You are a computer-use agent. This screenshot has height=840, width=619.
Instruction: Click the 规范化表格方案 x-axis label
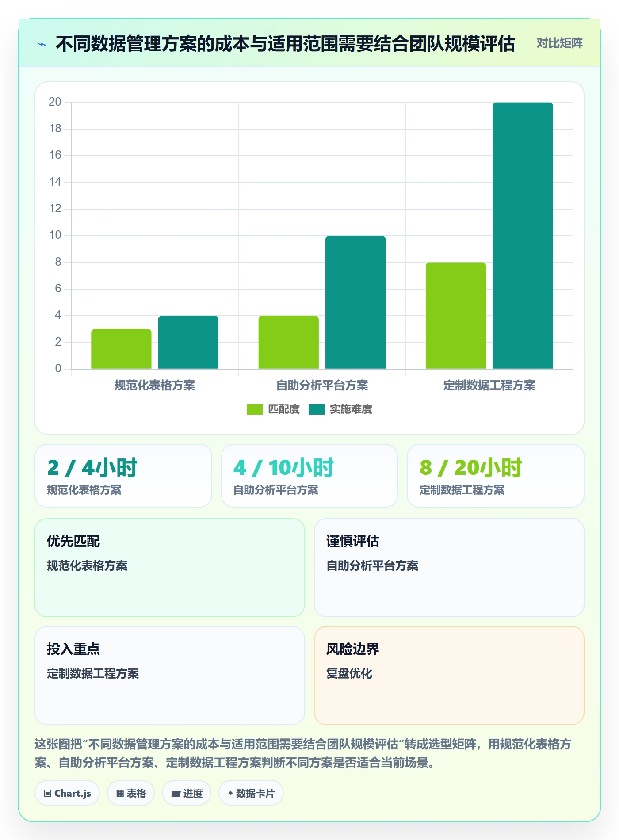pyautogui.click(x=155, y=386)
